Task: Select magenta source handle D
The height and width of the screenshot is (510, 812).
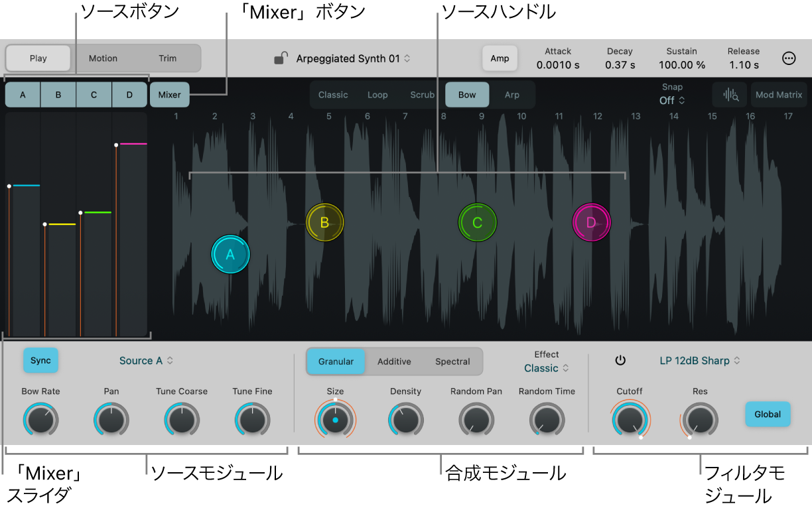Action: pos(591,222)
